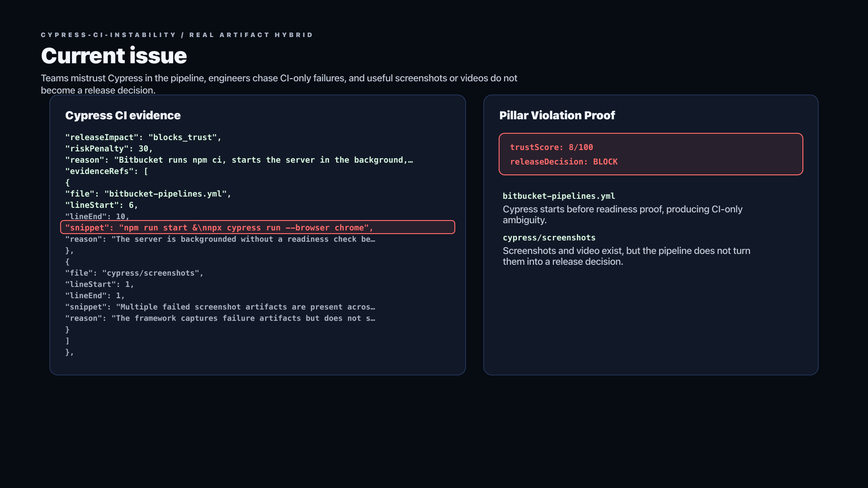This screenshot has width=868, height=488.
Task: Click the trustScore: 8/100 value
Action: (552, 147)
